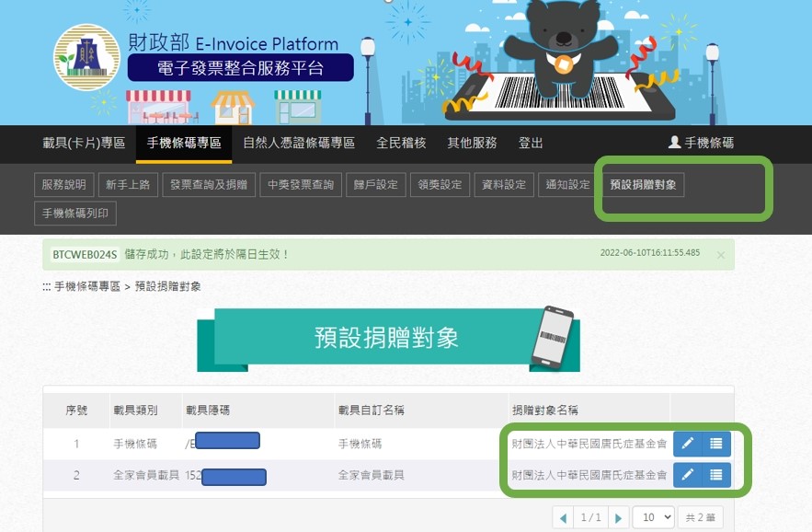The width and height of the screenshot is (812, 532).
Task: Click the 中獎發票查詢 button
Action: [x=301, y=185]
